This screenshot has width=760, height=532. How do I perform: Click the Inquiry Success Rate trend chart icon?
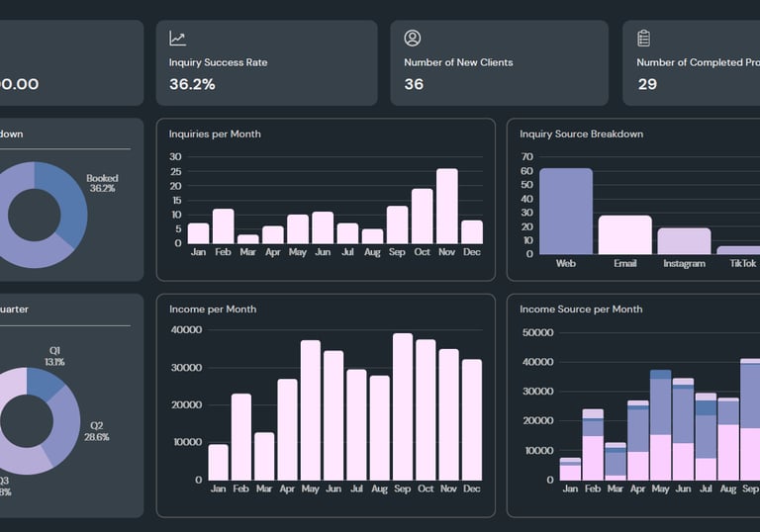(x=177, y=39)
